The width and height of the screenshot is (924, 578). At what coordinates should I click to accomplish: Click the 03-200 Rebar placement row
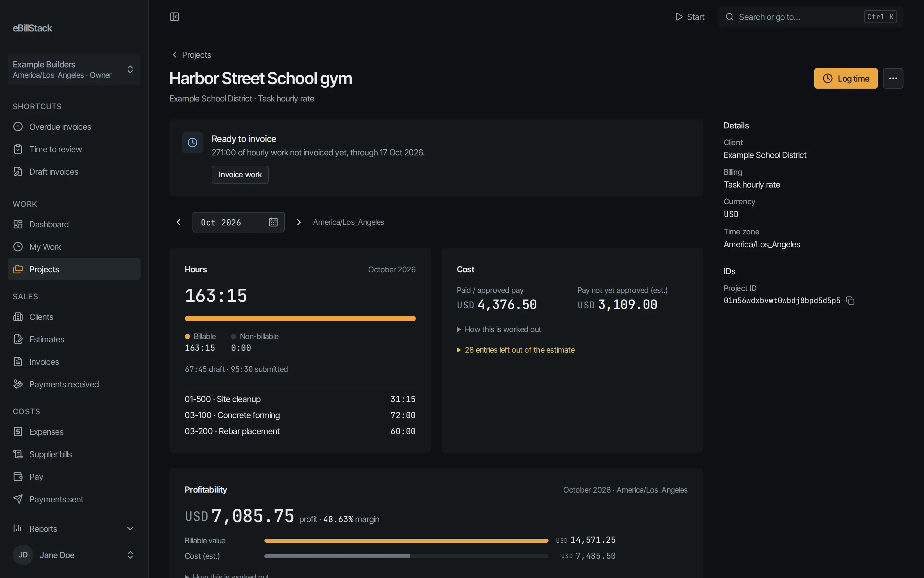click(x=300, y=431)
